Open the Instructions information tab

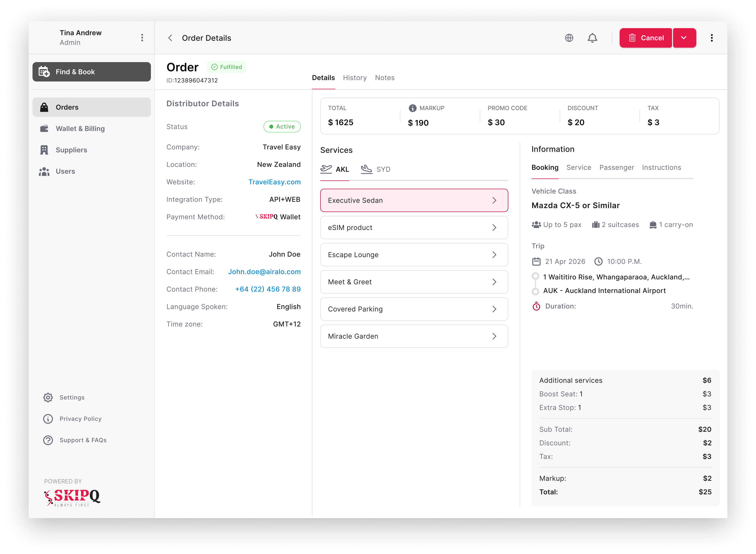[x=661, y=167]
